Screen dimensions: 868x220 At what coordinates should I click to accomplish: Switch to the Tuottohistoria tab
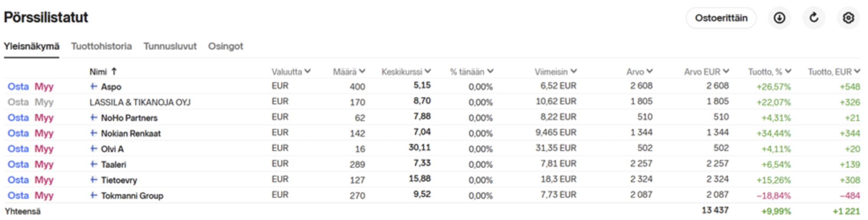[x=101, y=46]
